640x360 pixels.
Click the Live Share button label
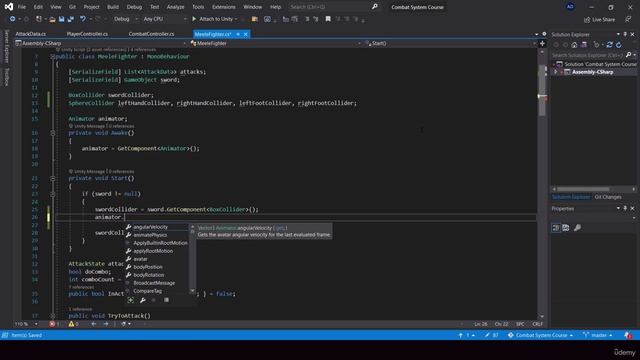point(603,20)
